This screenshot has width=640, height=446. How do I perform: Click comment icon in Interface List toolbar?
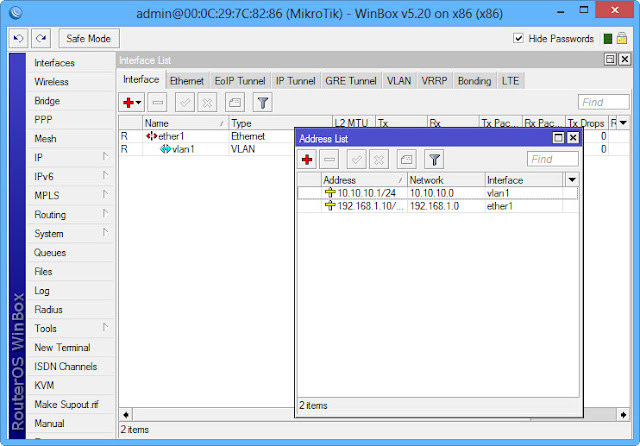coord(235,102)
